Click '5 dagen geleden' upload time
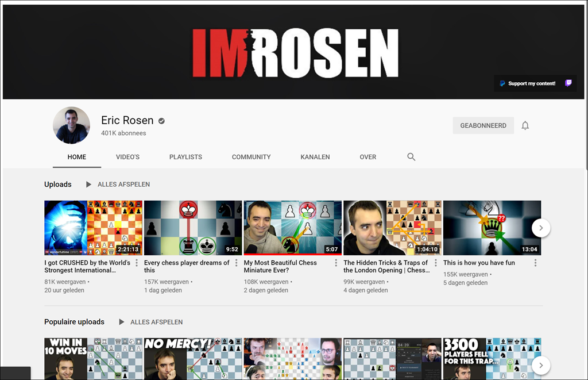The width and height of the screenshot is (588, 380). point(465,283)
